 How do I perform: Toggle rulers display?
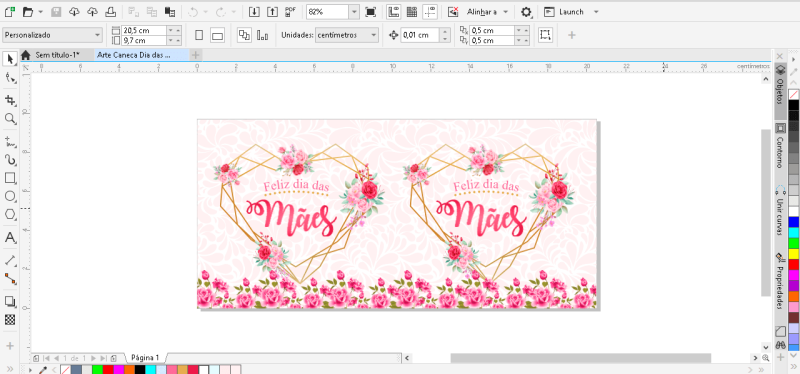point(393,11)
